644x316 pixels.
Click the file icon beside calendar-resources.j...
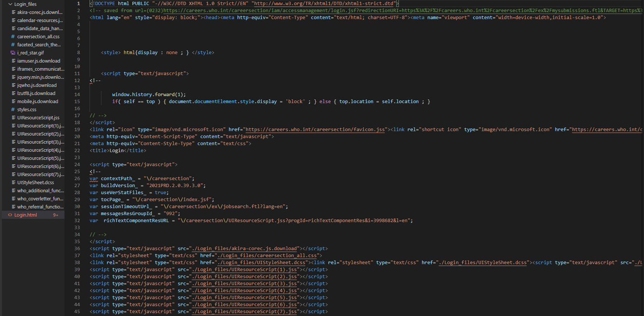[x=14, y=20]
